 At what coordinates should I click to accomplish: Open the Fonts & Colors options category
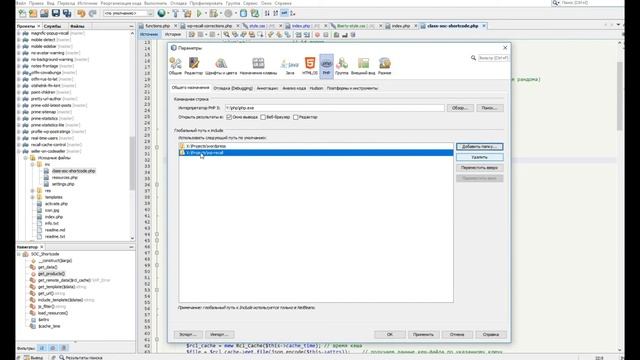tap(221, 66)
